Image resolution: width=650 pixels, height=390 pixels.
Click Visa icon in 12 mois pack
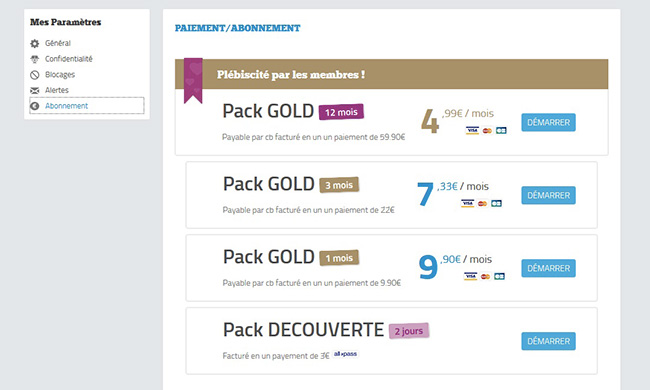pos(472,131)
